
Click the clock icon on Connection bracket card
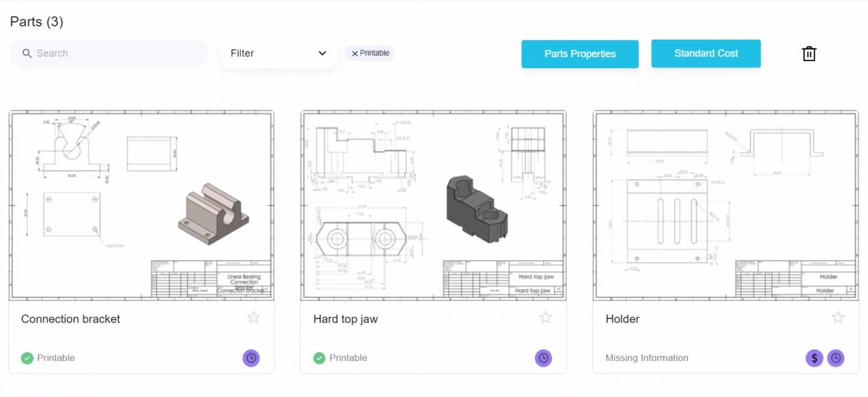pos(251,358)
